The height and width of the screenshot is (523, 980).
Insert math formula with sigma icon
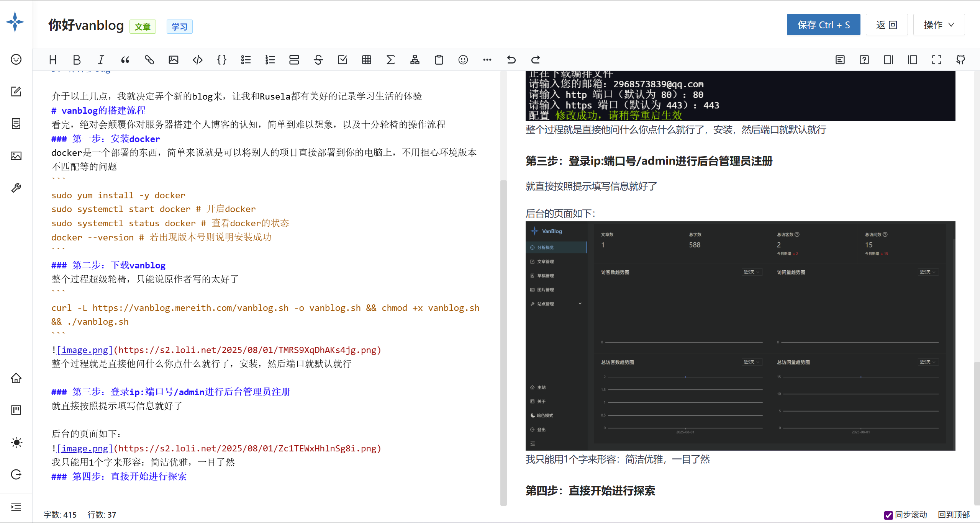390,60
